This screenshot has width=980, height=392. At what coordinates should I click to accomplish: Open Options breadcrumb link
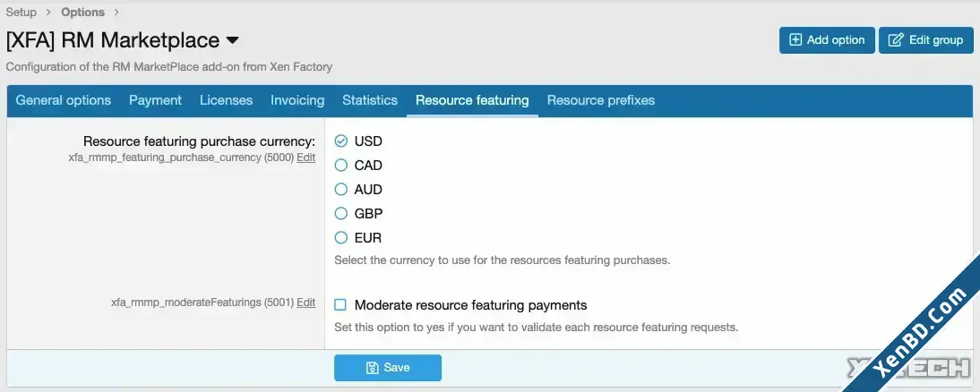coord(83,12)
